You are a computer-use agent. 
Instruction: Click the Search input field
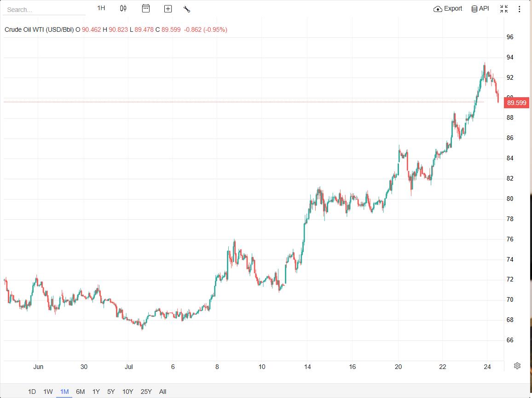[44, 10]
